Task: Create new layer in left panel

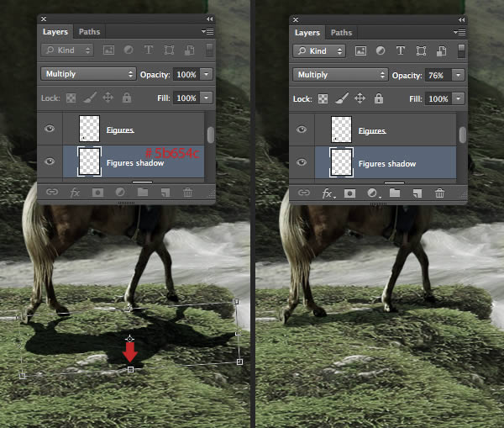Action: pyautogui.click(x=165, y=193)
